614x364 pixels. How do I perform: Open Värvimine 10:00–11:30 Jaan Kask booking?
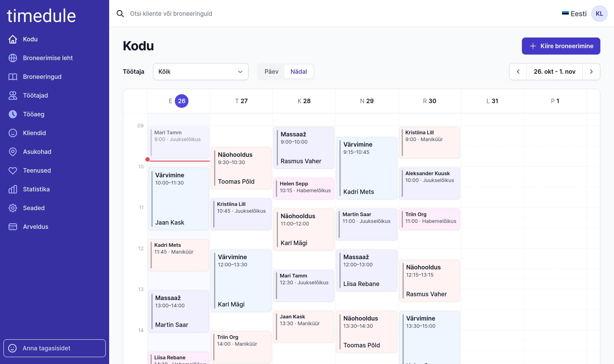(179, 199)
